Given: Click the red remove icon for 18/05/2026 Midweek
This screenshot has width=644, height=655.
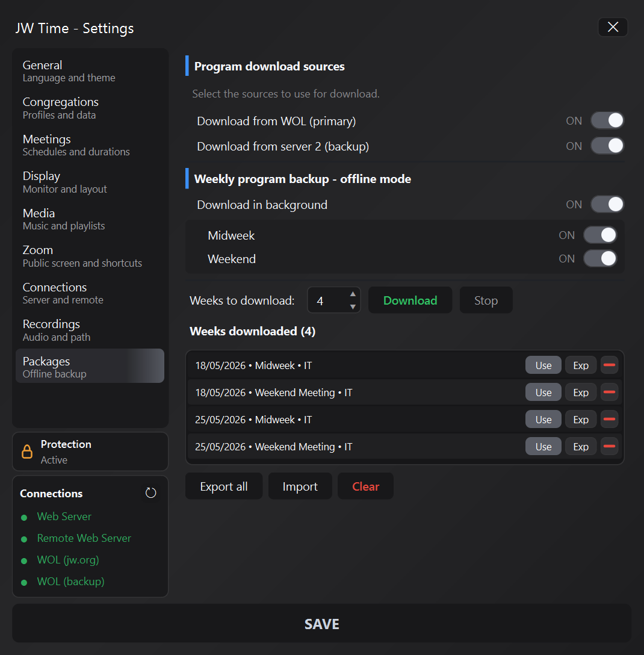Looking at the screenshot, I should click(x=609, y=365).
